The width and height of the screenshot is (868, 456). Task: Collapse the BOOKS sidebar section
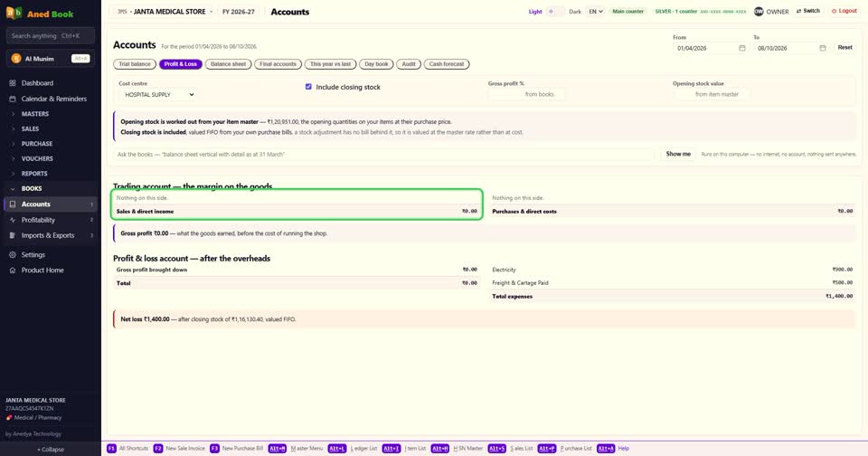[x=50, y=188]
